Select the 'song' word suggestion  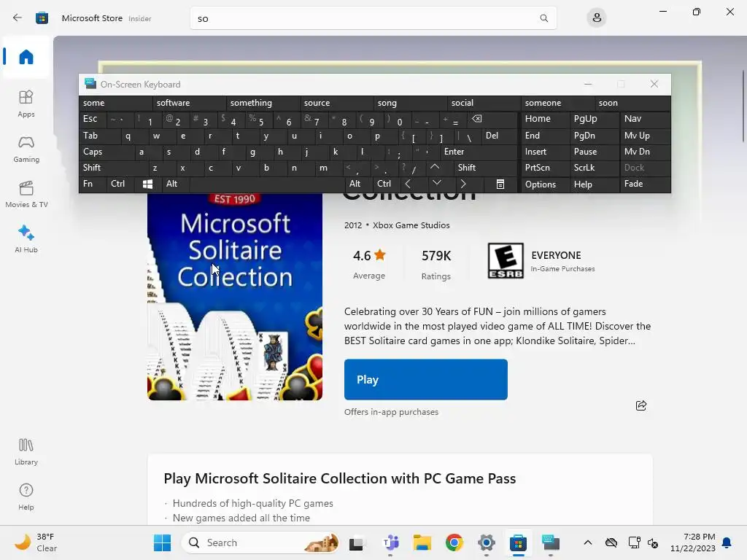[x=410, y=103]
